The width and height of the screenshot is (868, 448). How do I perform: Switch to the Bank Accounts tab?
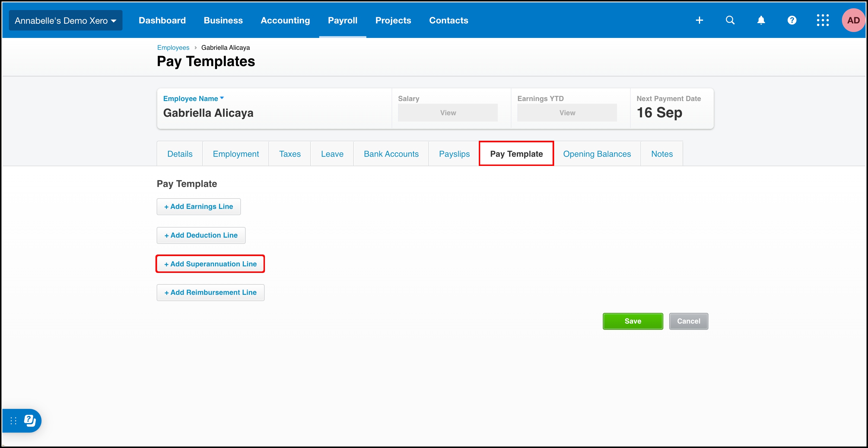391,154
